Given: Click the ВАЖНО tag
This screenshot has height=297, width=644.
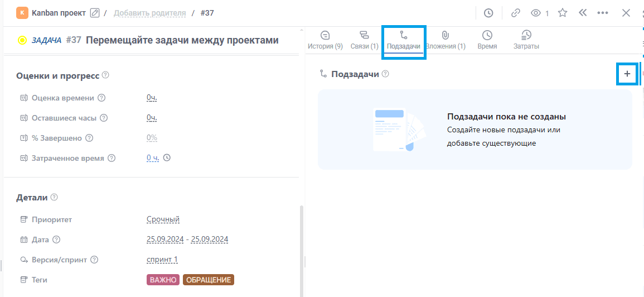Looking at the screenshot, I should click(x=163, y=280).
